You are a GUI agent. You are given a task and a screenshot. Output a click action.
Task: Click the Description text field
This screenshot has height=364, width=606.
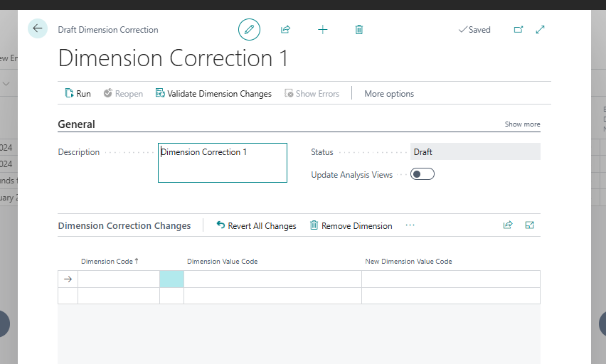222,163
